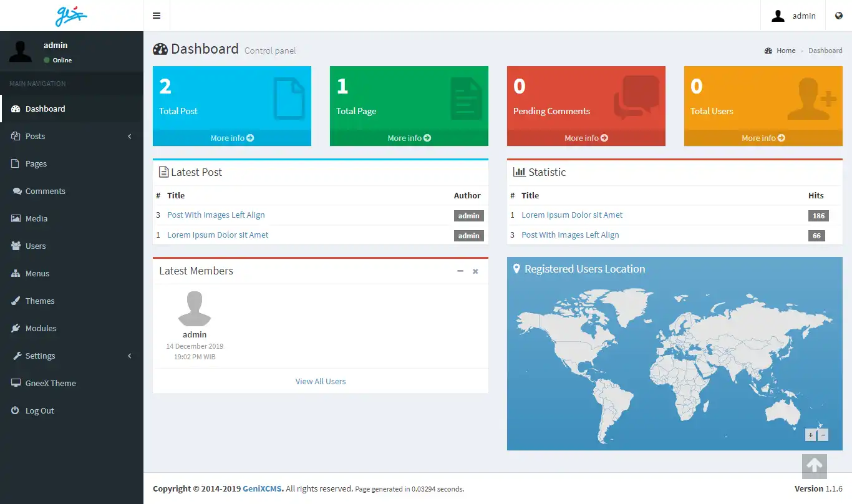Click Log Out in the sidebar

point(72,410)
